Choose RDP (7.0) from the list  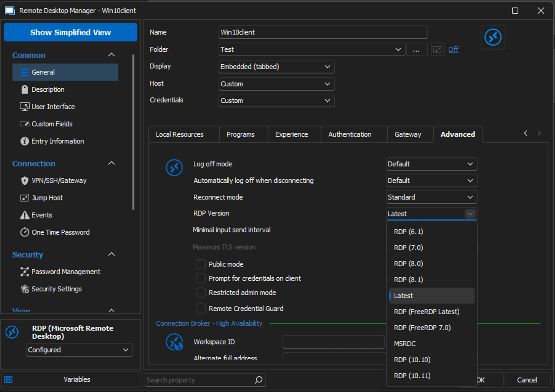(432, 248)
